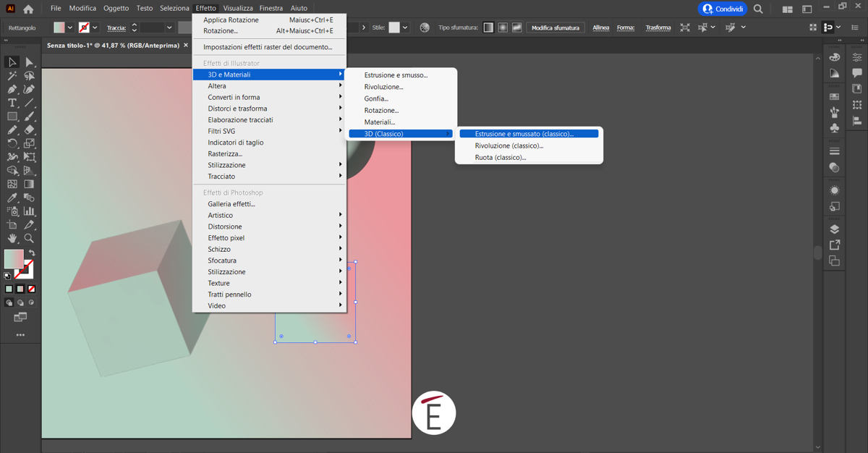
Task: Open the workspace switcher dropdown
Action: [x=808, y=9]
